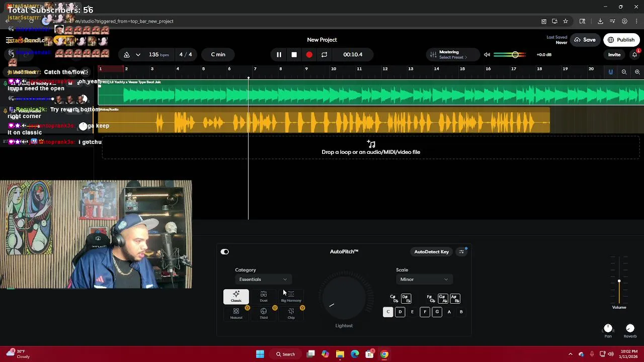
Task: Toggle note F in scale
Action: click(425, 312)
